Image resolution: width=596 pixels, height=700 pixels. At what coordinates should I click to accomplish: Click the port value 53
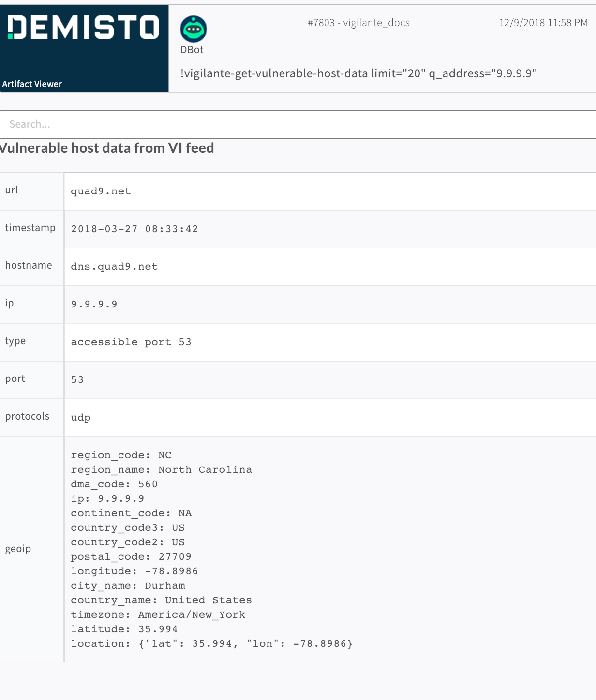pyautogui.click(x=77, y=379)
